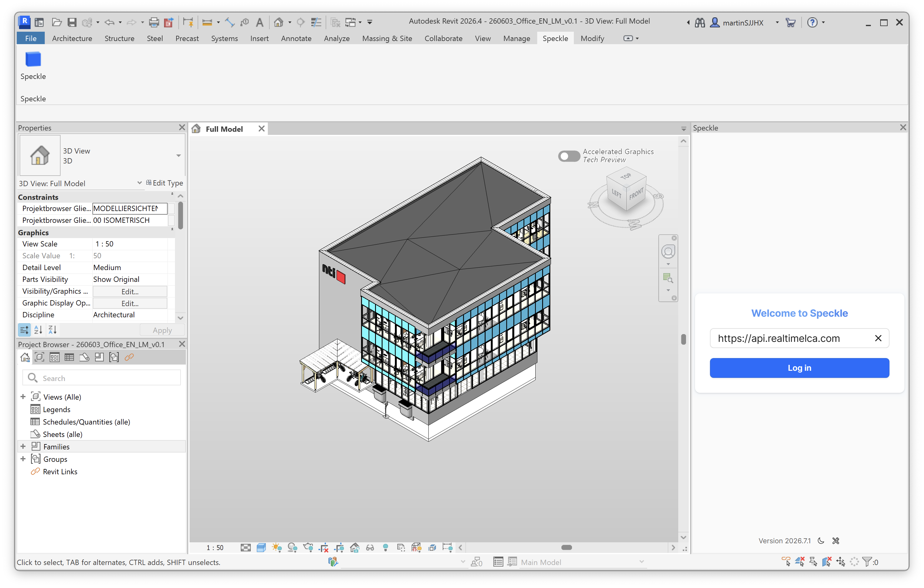Click Edit button for Visibility/Graphics overrides
The height and width of the screenshot is (588, 924).
click(130, 291)
